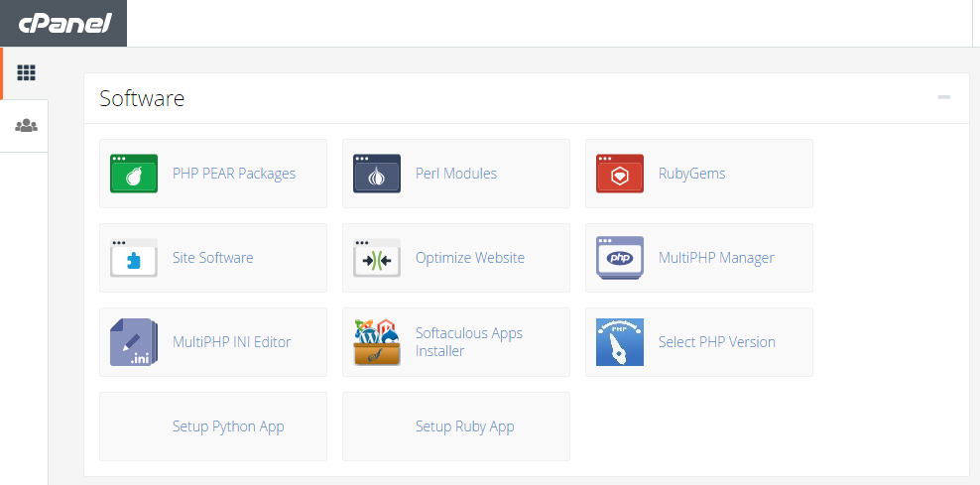Open the Softaculous Apps Installer link
980x485 pixels.
coord(469,342)
